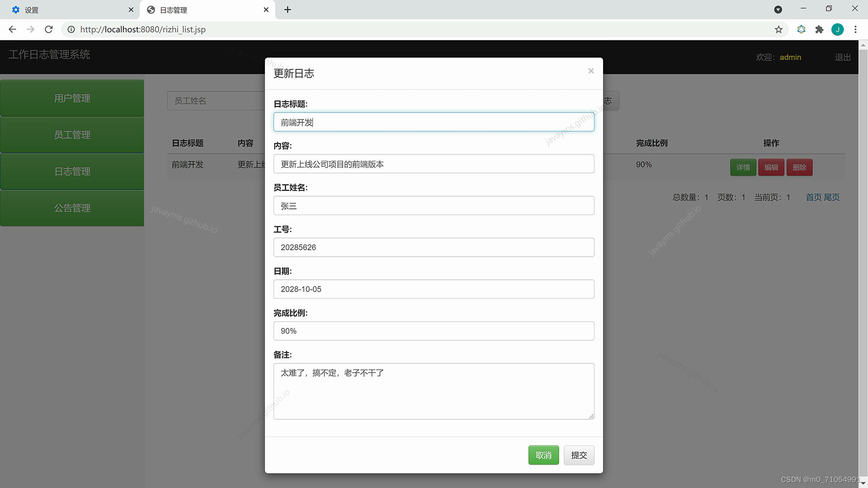Viewport: 868px width, 488px height.
Task: Click the 完成比例 field showing 90%
Action: point(434,331)
